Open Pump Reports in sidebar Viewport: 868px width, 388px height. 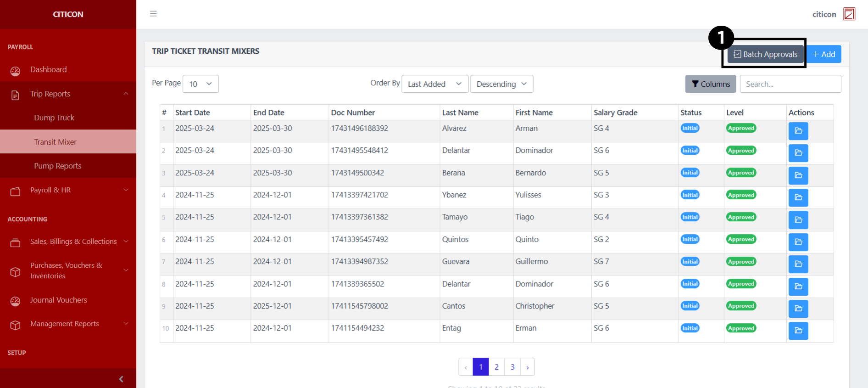coord(57,166)
